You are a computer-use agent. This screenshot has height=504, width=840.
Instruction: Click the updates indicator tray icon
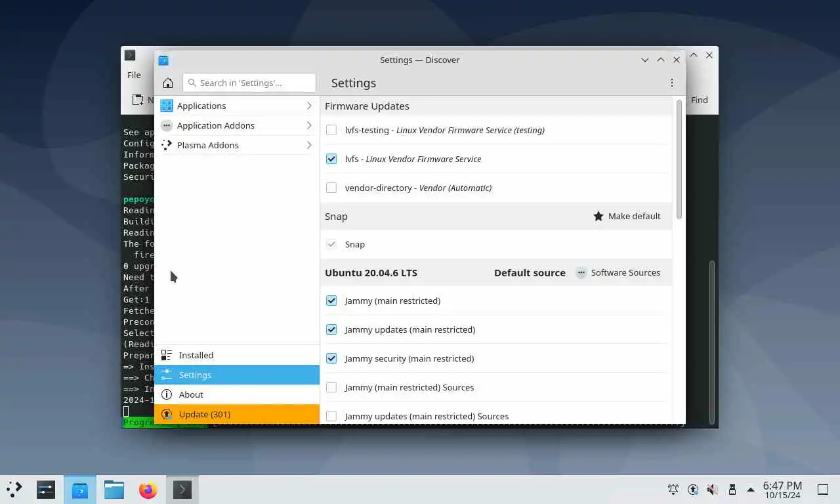(693, 489)
